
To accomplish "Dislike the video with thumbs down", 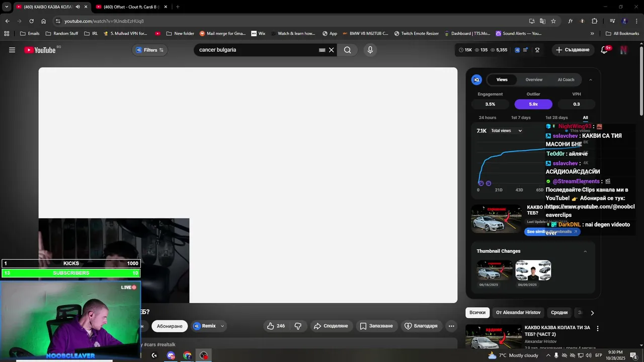I will pos(298,326).
